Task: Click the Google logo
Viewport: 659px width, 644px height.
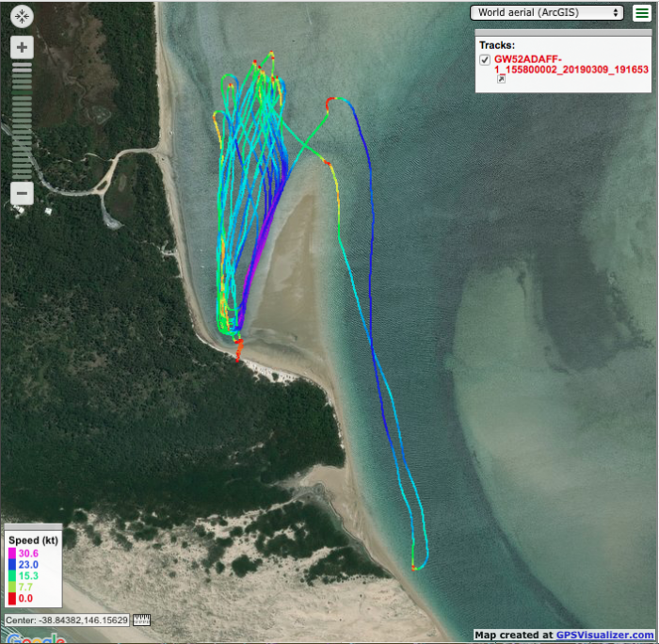Action: click(34, 637)
